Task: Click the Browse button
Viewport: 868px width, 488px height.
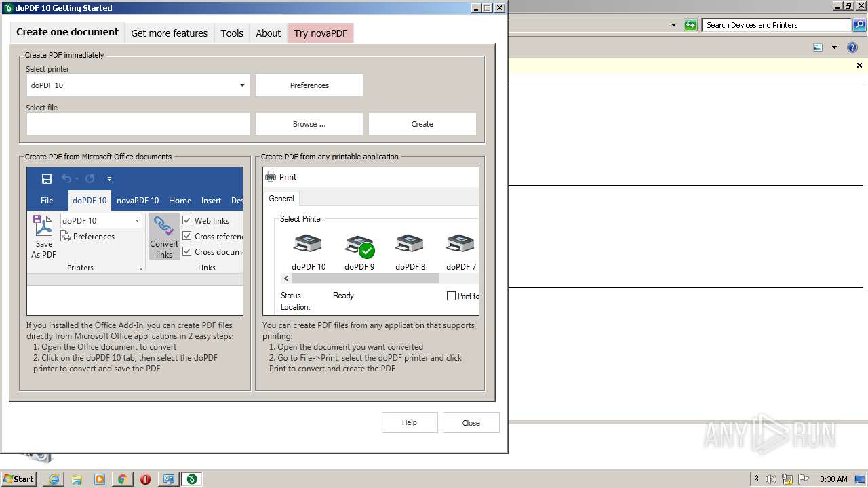Action: click(x=309, y=124)
